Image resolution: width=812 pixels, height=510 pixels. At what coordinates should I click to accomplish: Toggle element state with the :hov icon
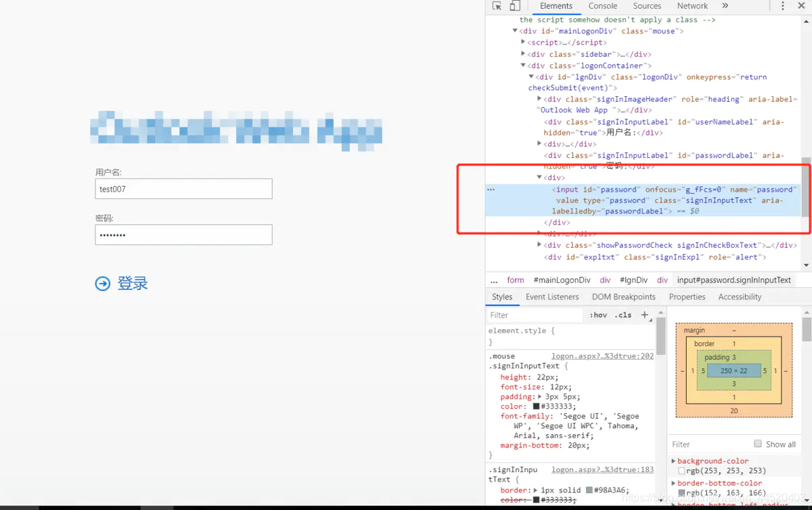(x=598, y=314)
